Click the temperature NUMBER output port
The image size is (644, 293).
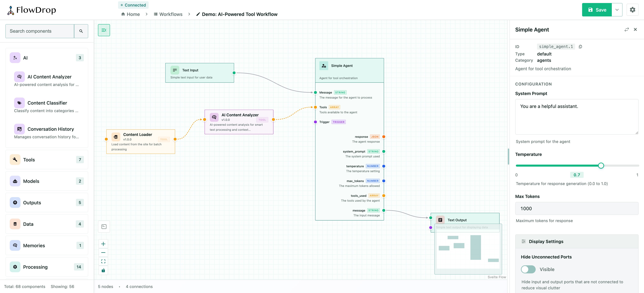[x=384, y=166]
